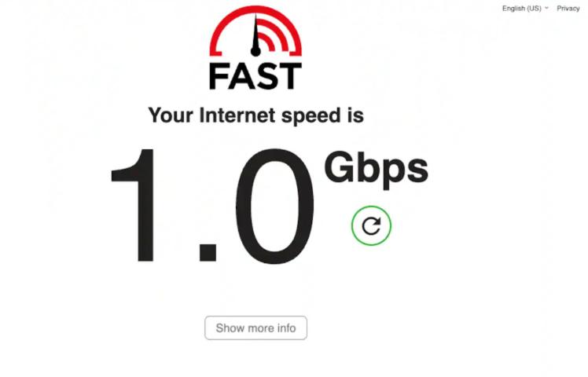The image size is (588, 377).
Task: Restart the speed test with the refresh icon
Action: [371, 225]
